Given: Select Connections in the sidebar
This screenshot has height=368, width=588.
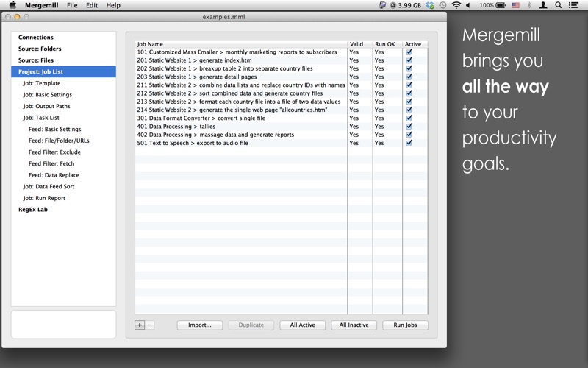Looking at the screenshot, I should pos(63,38).
